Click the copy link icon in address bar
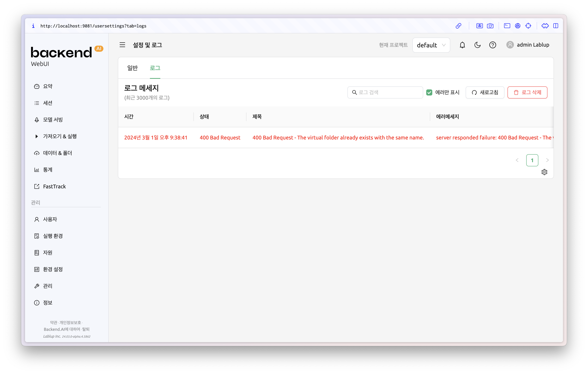Screen dimensions: 588x374 [458, 26]
